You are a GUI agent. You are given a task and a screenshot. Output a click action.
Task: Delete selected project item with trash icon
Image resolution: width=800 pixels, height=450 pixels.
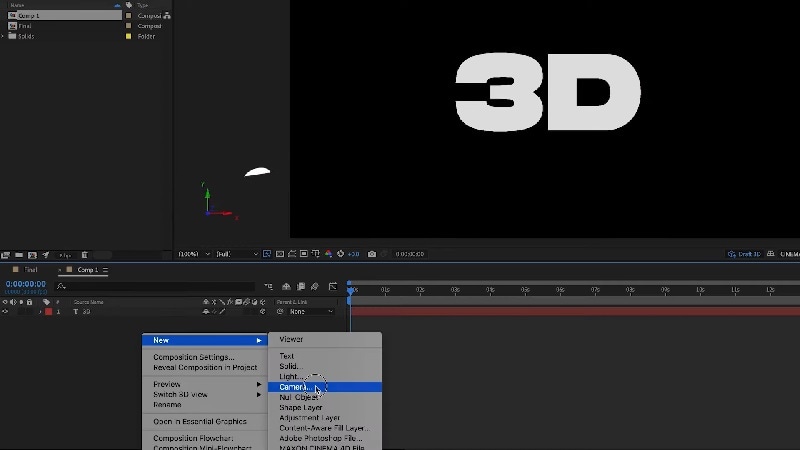click(x=85, y=255)
